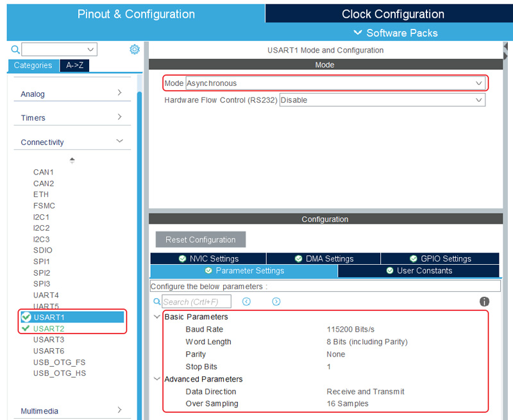Click the parameter search magnifier icon
Image resolution: width=513 pixels, height=420 pixels.
pyautogui.click(x=157, y=301)
